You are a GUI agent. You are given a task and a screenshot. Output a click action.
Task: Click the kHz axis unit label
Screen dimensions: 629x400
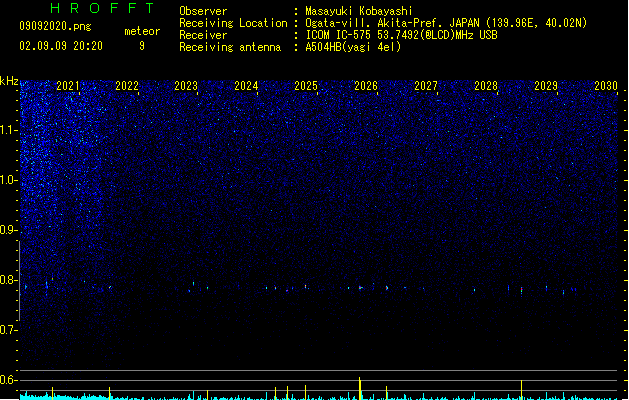(9, 81)
